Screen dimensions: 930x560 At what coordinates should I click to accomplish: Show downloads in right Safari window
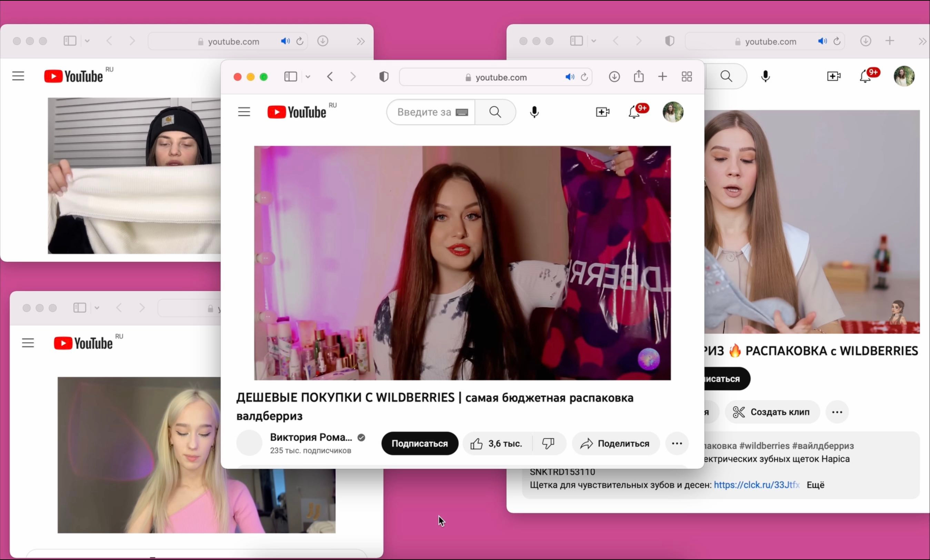866,41
